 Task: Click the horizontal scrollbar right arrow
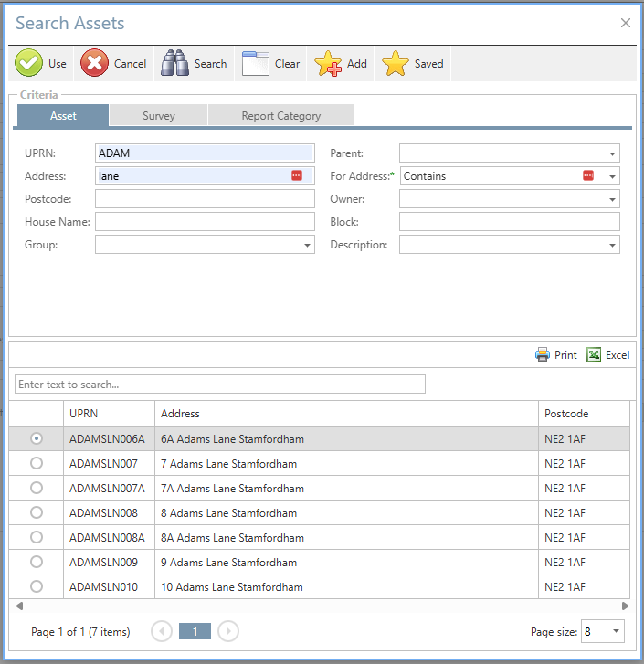point(625,606)
